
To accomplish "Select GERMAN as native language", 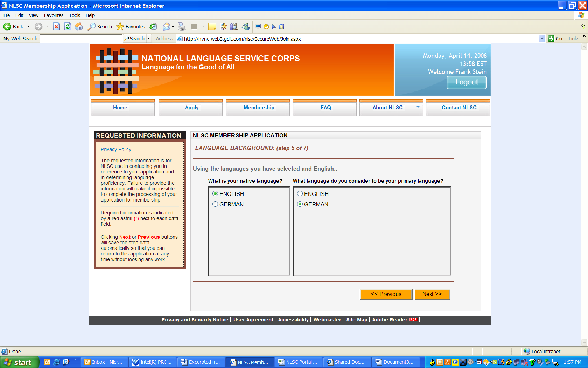I will click(x=215, y=204).
